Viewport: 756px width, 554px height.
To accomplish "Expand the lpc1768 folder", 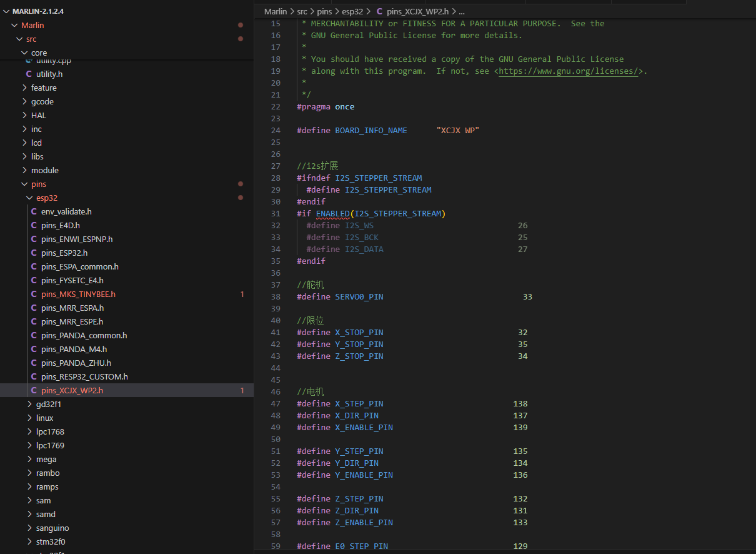I will coord(30,431).
